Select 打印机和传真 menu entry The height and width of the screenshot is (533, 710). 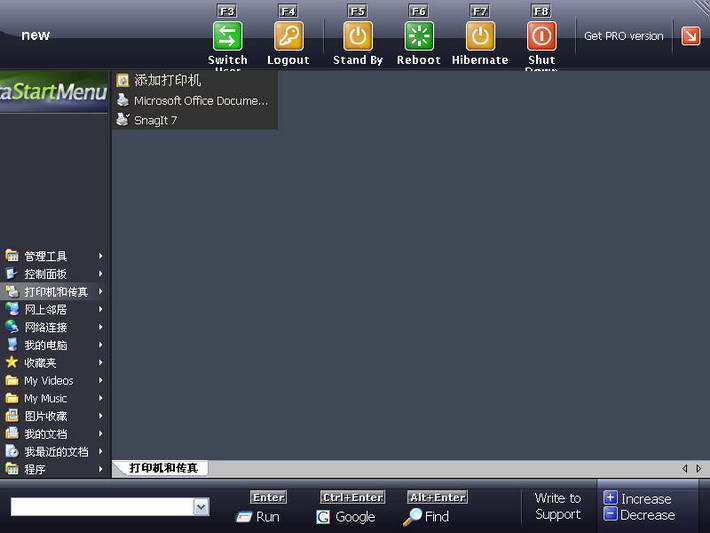pos(54,292)
